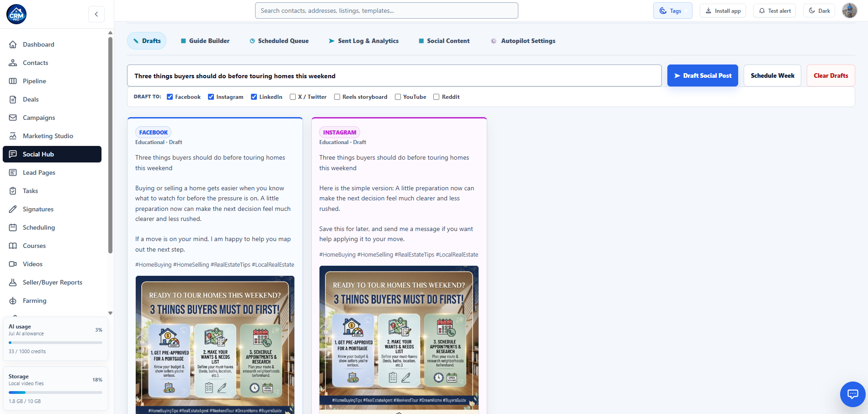This screenshot has width=868, height=414.
Task: Click the Lead Pages icon
Action: [13, 172]
